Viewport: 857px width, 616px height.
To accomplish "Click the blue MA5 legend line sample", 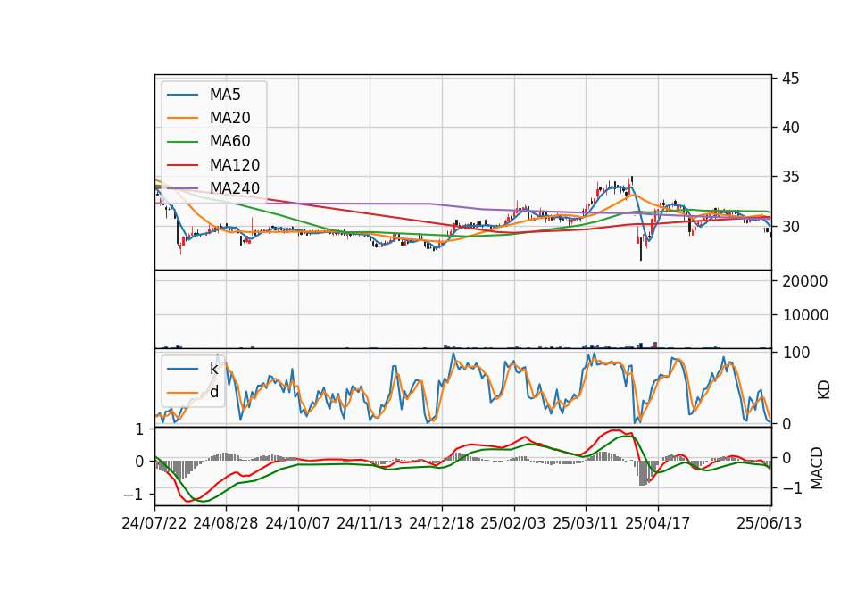I will point(182,95).
